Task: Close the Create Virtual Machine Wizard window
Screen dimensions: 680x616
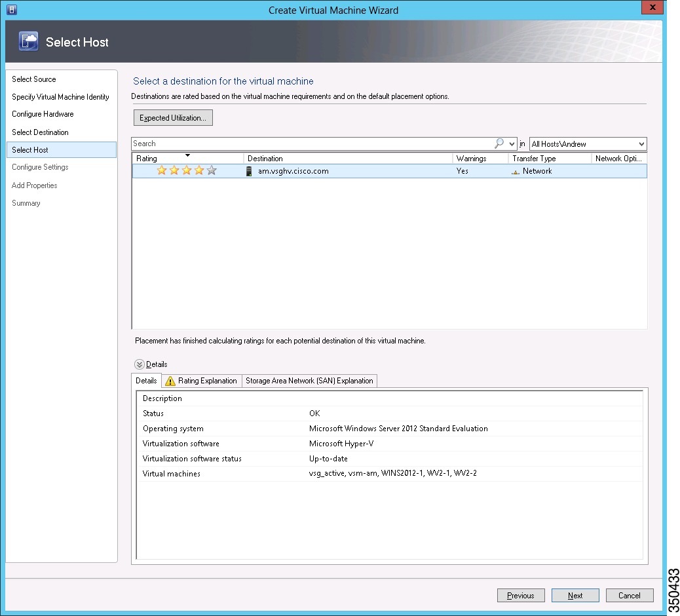Action: coord(652,7)
